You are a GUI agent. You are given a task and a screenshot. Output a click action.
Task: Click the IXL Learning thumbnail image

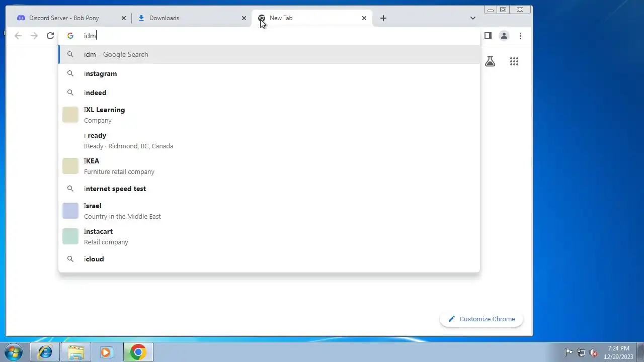click(x=70, y=115)
